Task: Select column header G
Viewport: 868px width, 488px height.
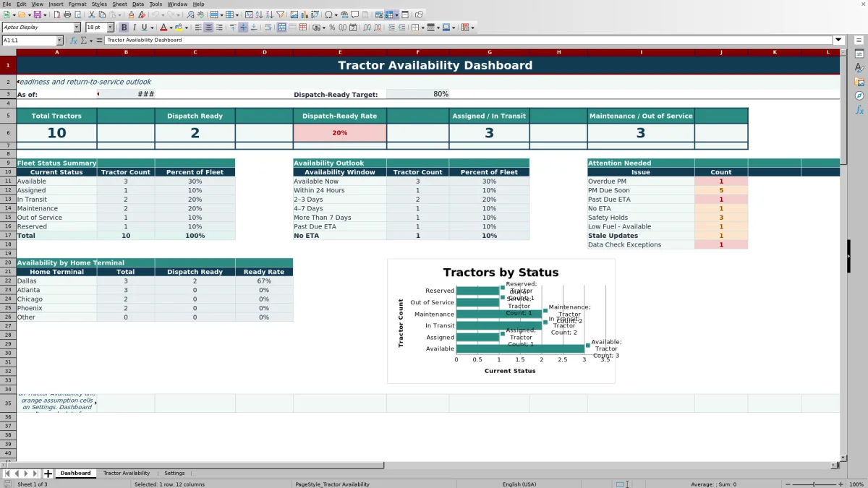Action: (490, 52)
